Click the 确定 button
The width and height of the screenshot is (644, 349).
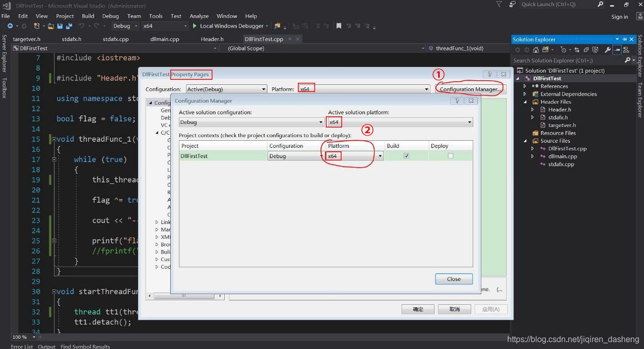click(x=418, y=309)
